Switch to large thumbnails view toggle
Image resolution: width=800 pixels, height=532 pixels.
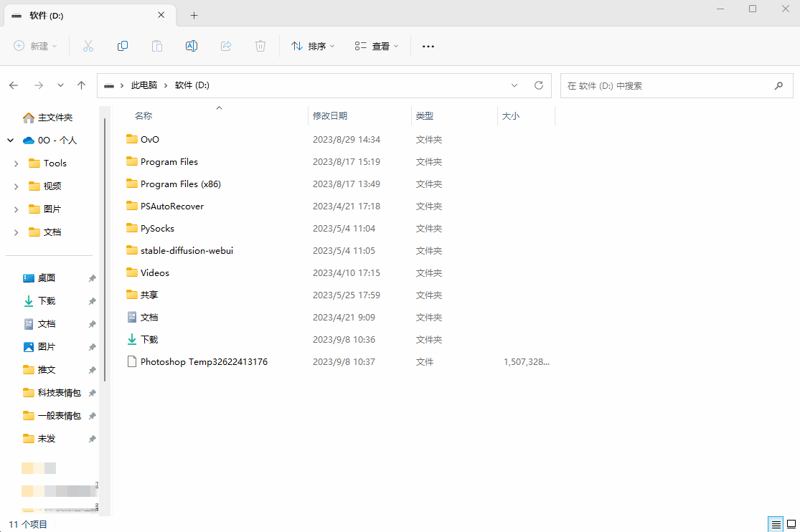pyautogui.click(x=791, y=524)
